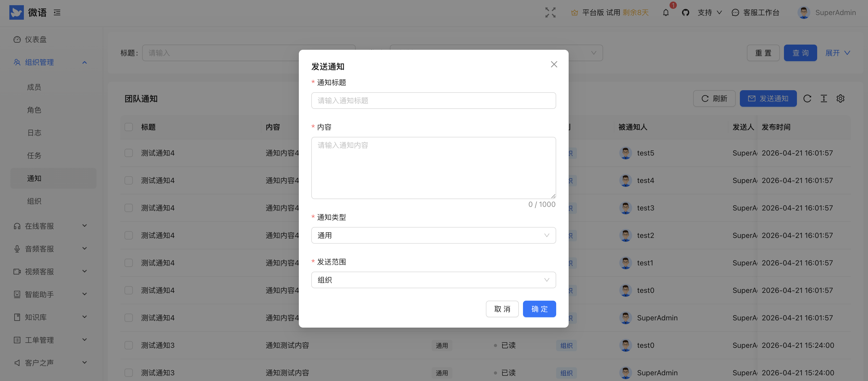Viewport: 868px width, 381px height.
Task: Go to 角色 menu item
Action: (x=53, y=110)
